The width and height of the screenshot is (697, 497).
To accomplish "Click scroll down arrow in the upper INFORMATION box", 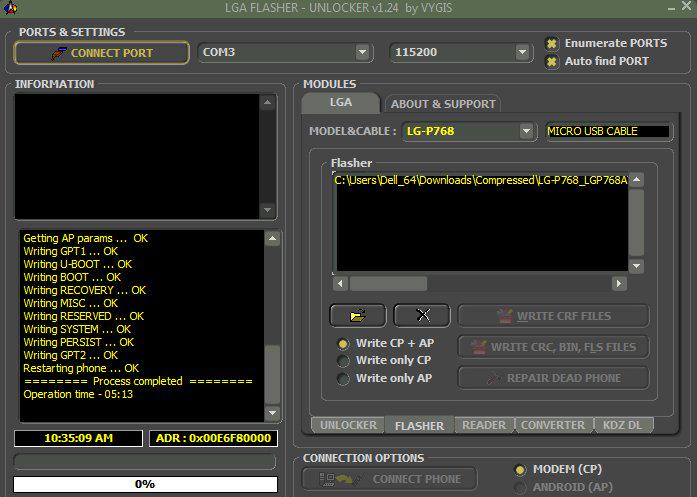I will pos(267,210).
